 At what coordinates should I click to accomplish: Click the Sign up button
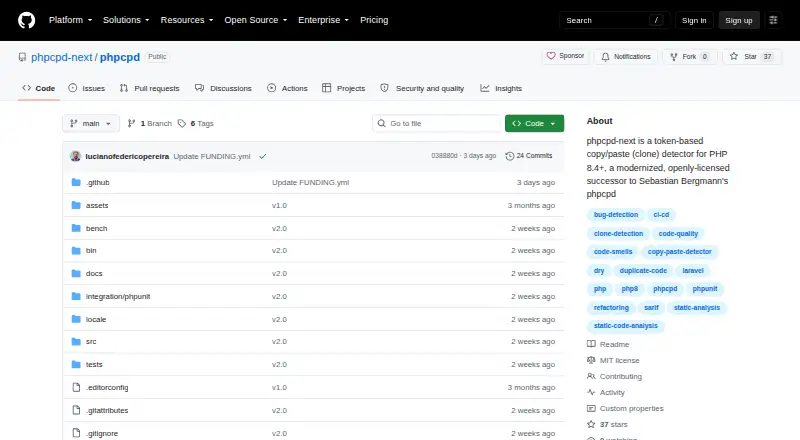pos(739,20)
